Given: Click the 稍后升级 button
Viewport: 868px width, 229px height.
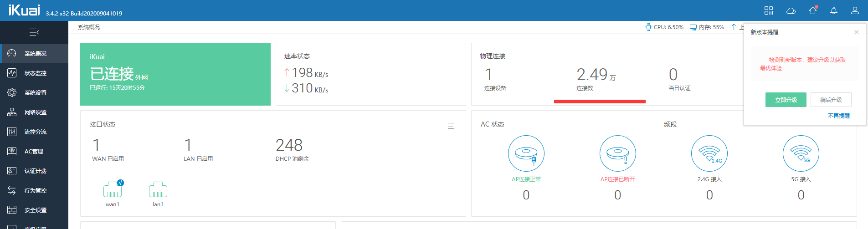Looking at the screenshot, I should coord(831,100).
